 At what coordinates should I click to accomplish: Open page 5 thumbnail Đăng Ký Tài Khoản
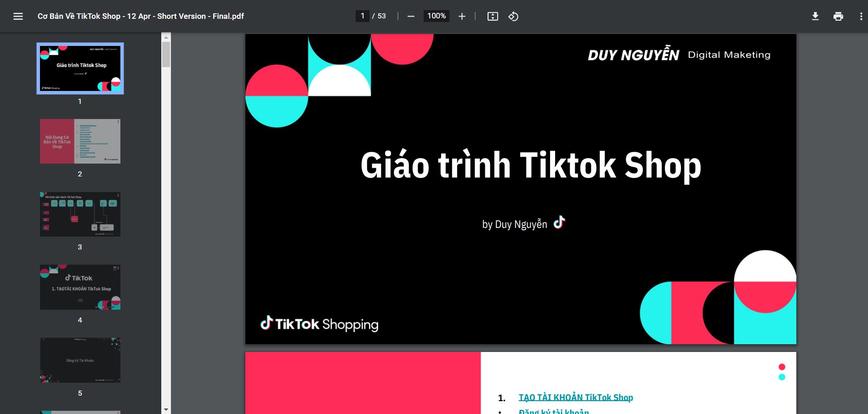[x=80, y=360]
